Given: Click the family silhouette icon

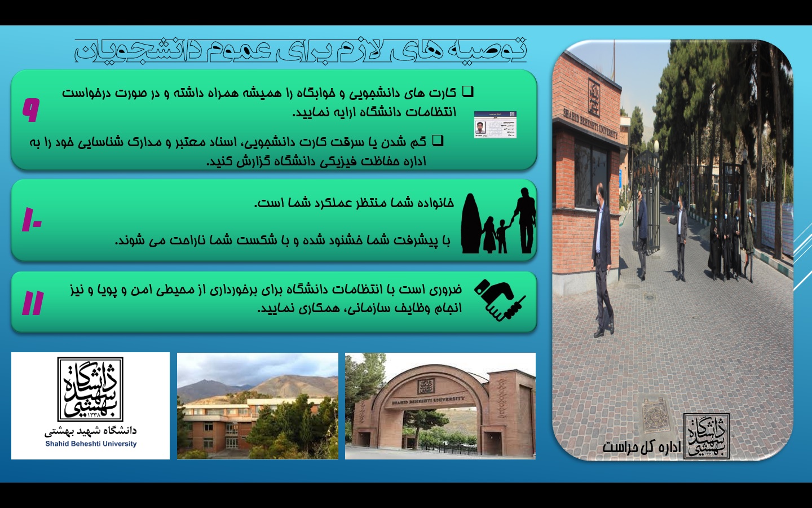Looking at the screenshot, I should point(498,221).
